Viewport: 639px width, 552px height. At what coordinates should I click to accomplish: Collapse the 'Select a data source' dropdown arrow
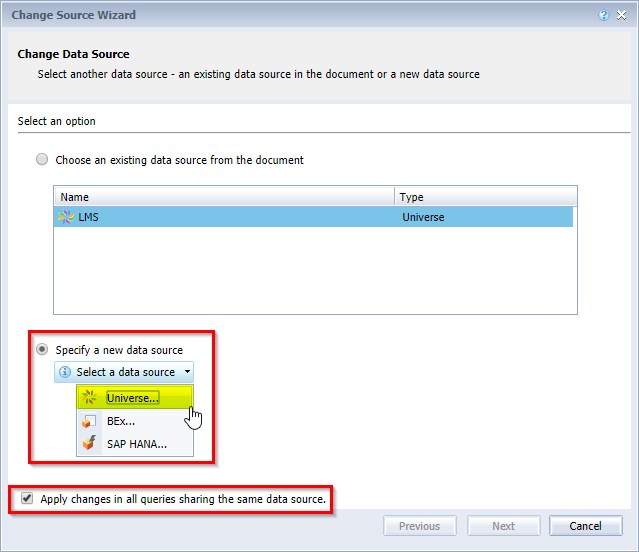point(187,372)
